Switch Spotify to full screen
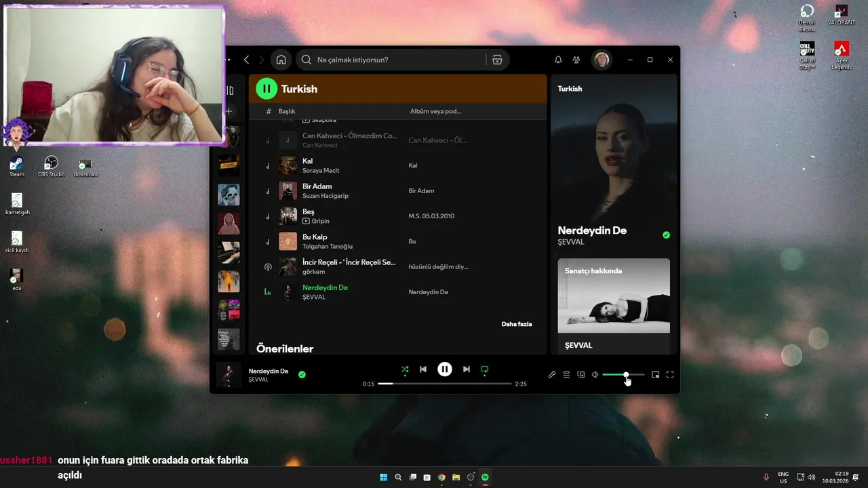This screenshot has height=488, width=868. (x=670, y=375)
